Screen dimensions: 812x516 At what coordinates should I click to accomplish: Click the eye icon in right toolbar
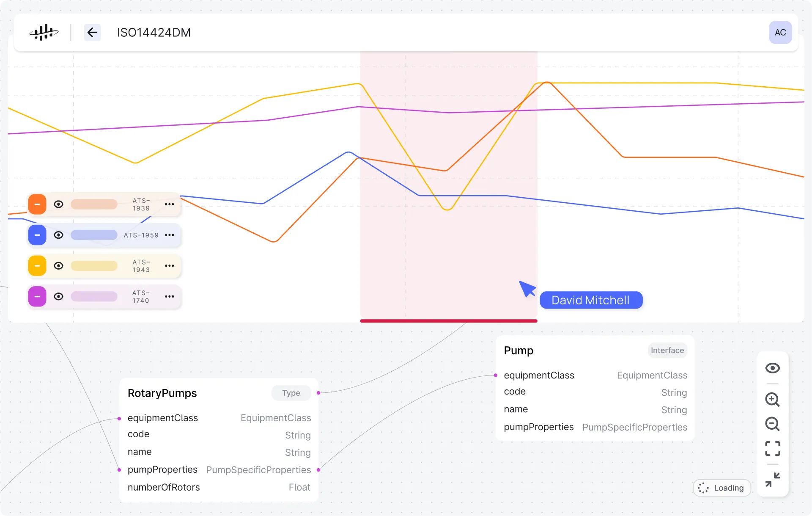click(772, 368)
